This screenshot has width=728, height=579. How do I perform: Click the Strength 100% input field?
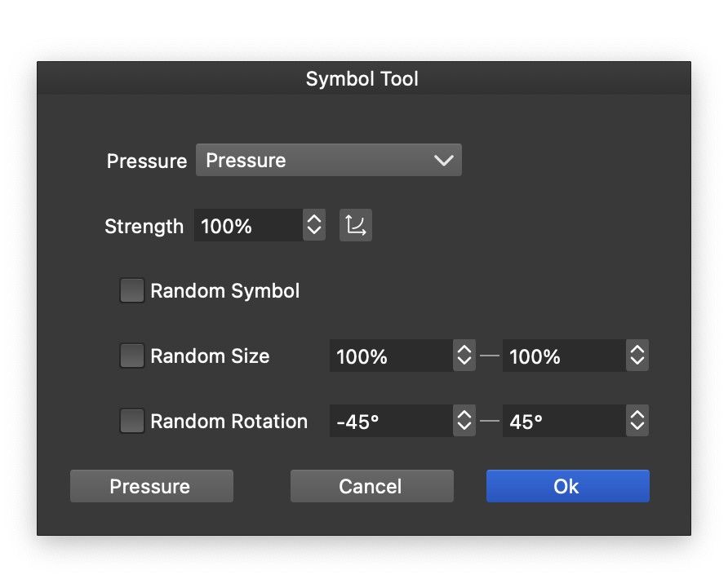(247, 225)
